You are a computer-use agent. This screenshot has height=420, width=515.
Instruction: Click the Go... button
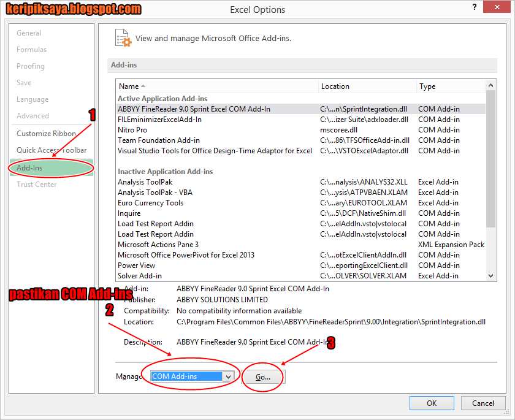(x=263, y=376)
